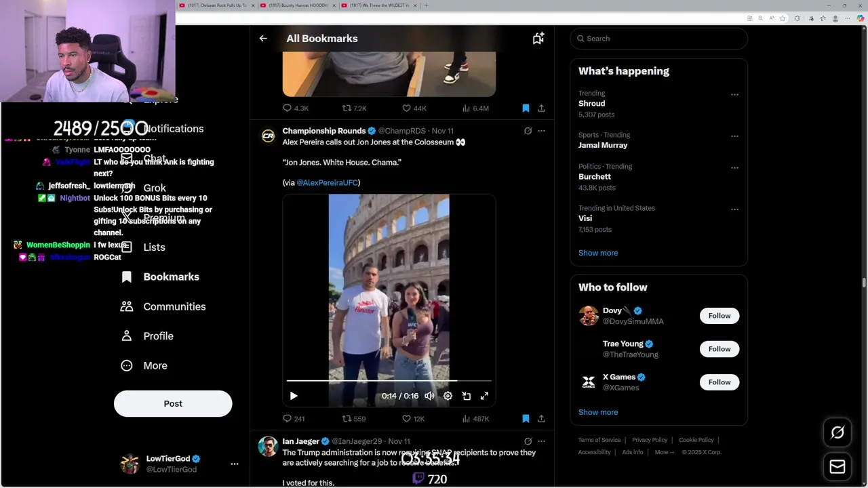The height and width of the screenshot is (488, 868).
Task: Mute the video with speaker icon
Action: (x=429, y=396)
